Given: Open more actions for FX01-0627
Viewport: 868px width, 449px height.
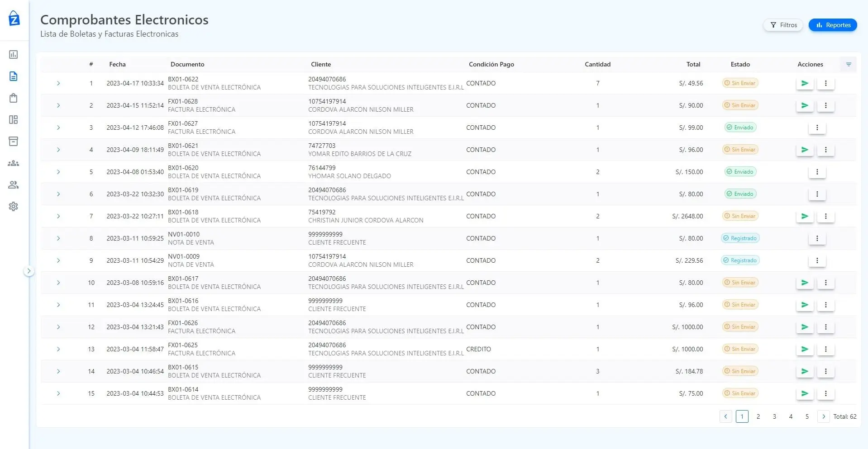Looking at the screenshot, I should [x=817, y=128].
